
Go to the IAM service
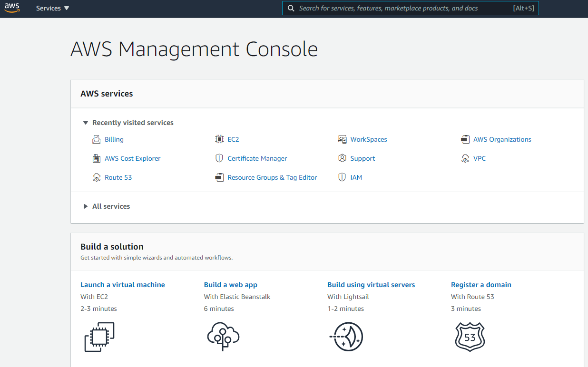click(356, 177)
